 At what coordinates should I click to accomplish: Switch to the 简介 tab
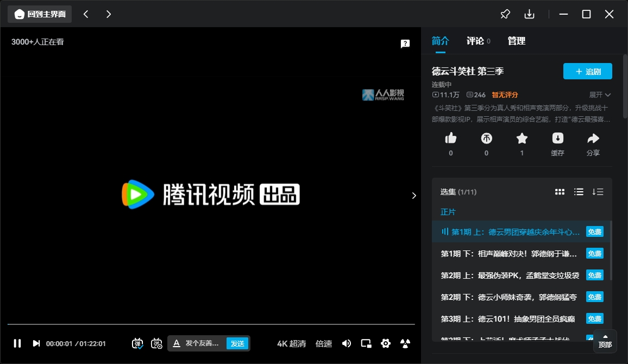click(441, 41)
